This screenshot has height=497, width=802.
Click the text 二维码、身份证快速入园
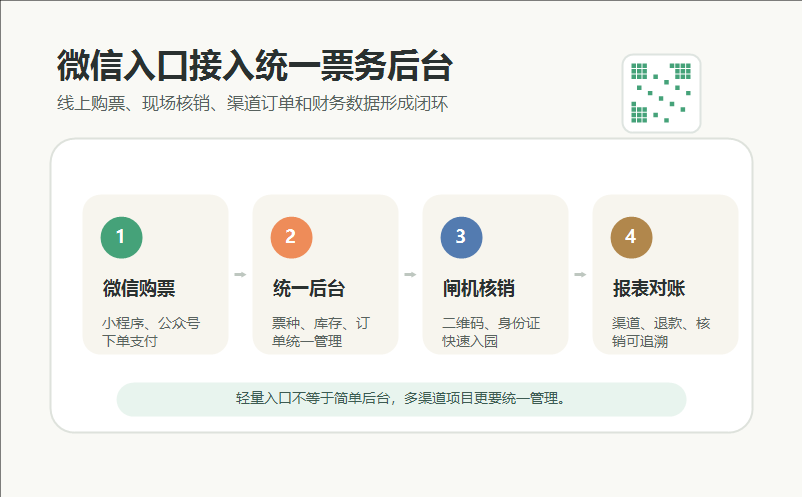pyautogui.click(x=491, y=332)
